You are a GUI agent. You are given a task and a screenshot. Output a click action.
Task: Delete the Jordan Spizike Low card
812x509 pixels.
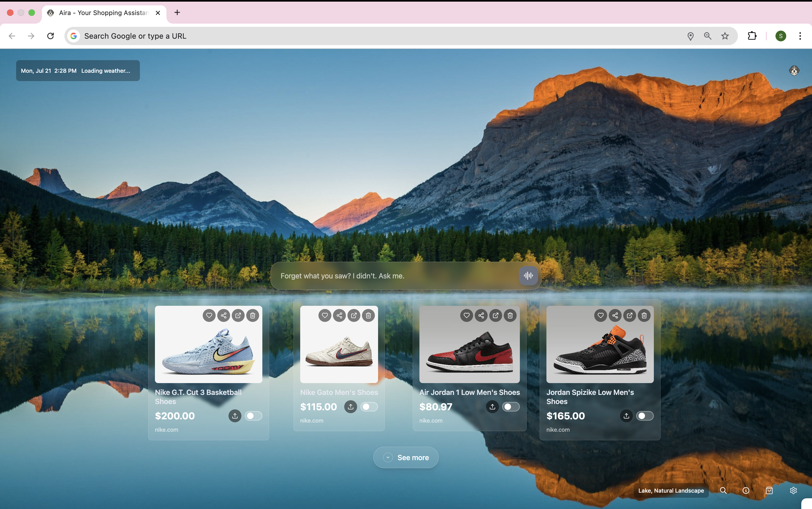point(644,315)
